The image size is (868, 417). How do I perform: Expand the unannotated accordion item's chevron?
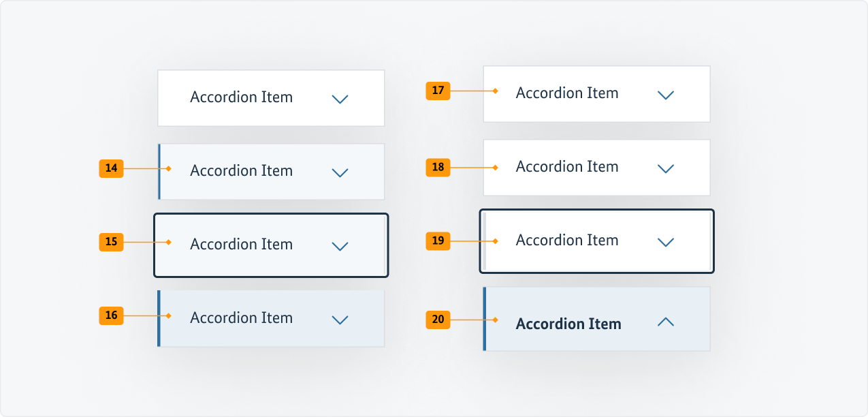click(340, 99)
